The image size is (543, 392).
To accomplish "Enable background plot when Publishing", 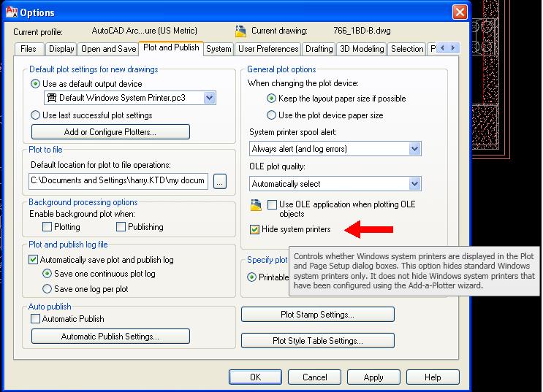I will tap(121, 226).
